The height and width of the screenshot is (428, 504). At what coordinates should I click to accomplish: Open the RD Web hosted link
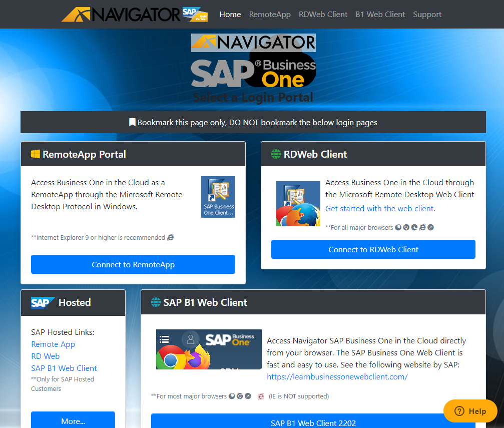click(46, 356)
